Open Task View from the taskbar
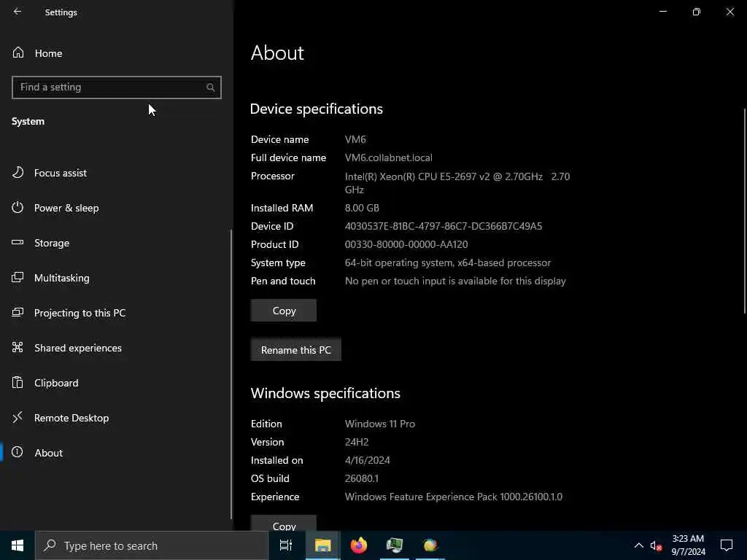This screenshot has height=560, width=747. [286, 545]
